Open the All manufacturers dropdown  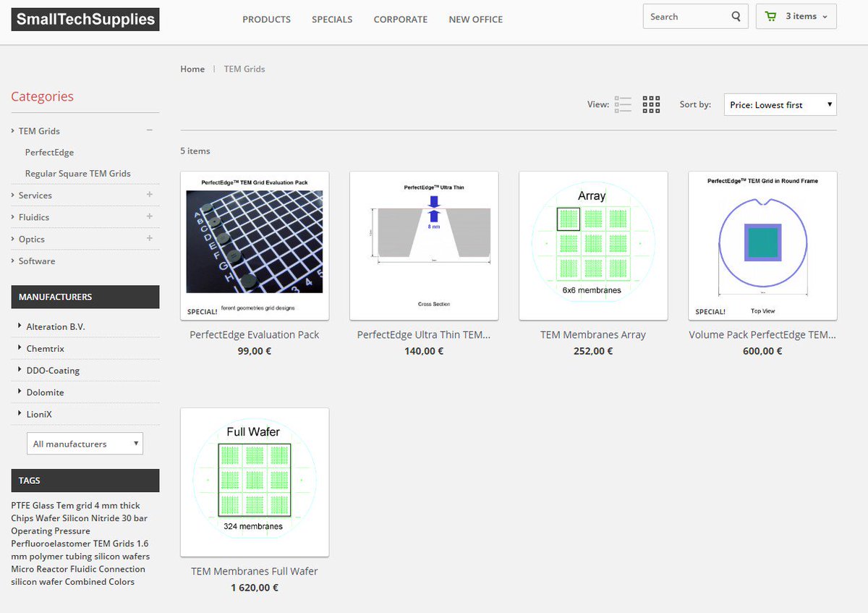[x=85, y=443]
